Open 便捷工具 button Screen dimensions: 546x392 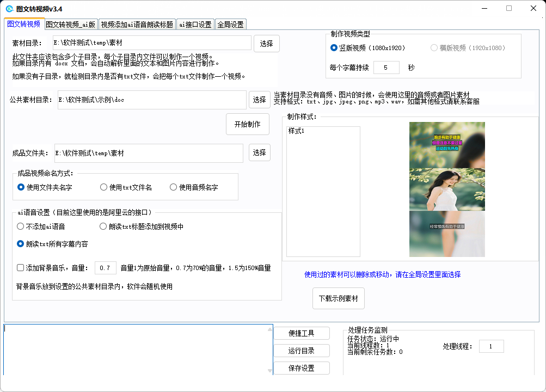301,333
